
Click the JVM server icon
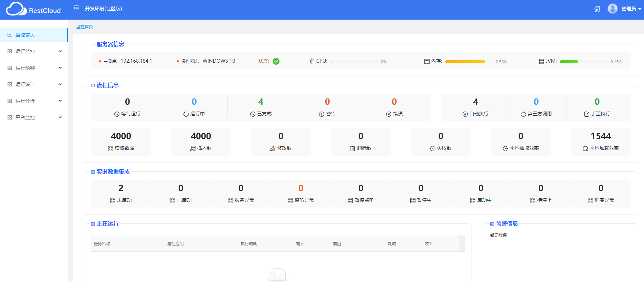(541, 61)
